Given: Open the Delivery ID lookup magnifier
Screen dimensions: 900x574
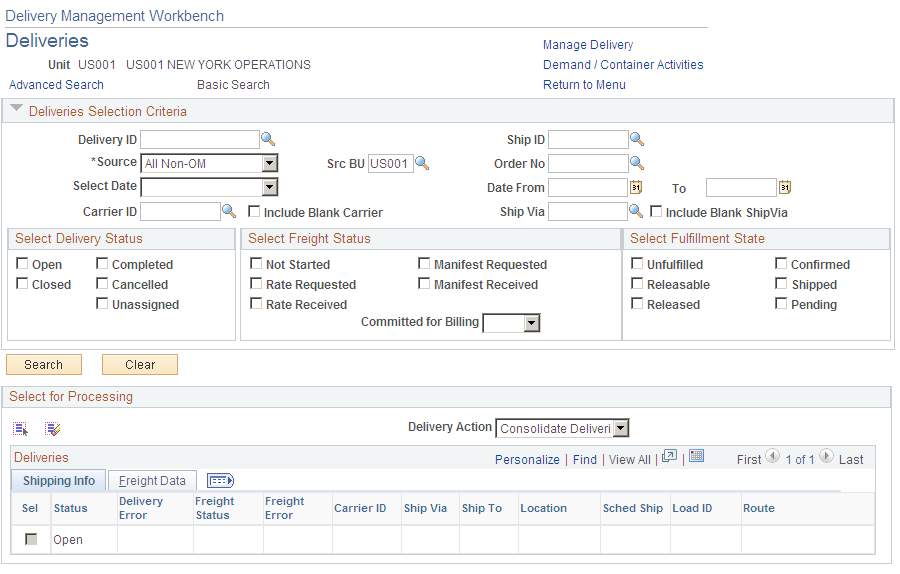Looking at the screenshot, I should point(268,139).
